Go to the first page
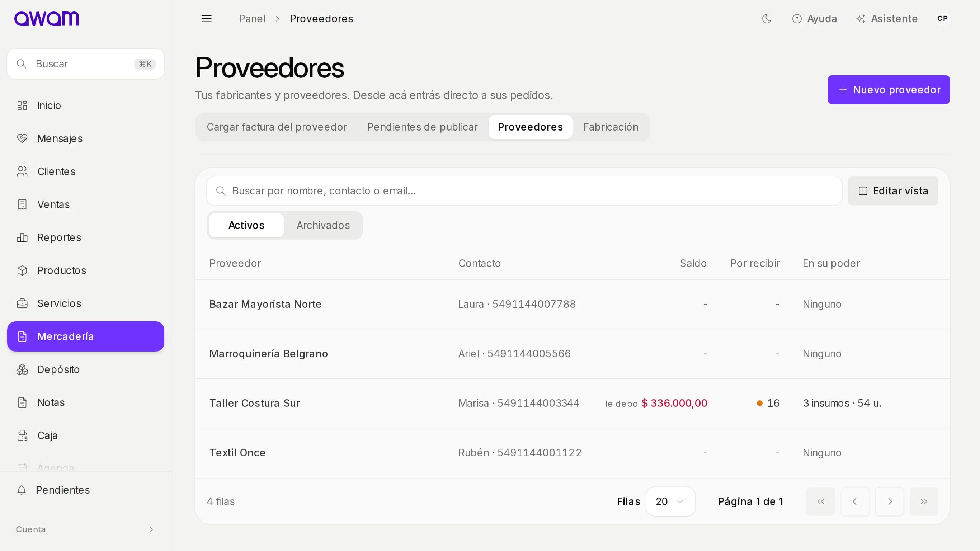The width and height of the screenshot is (980, 551). pyautogui.click(x=821, y=501)
